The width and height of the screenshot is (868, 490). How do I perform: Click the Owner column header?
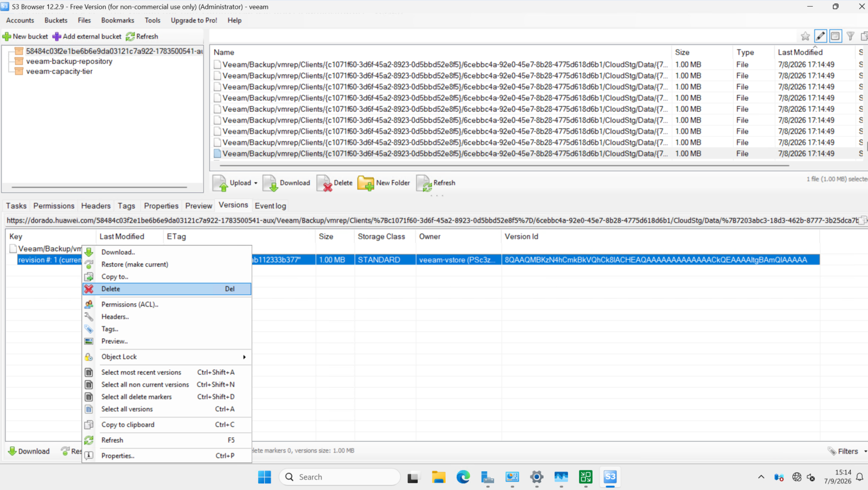(x=458, y=237)
